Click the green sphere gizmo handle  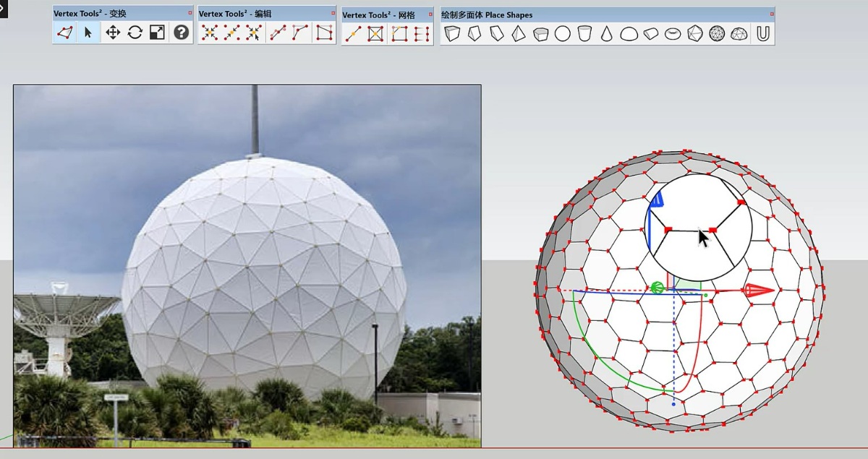[657, 288]
